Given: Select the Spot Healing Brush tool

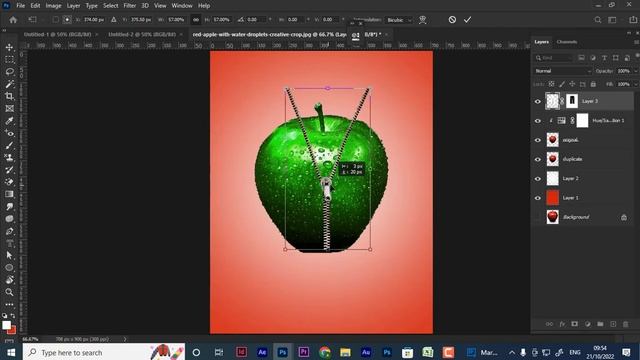Looking at the screenshot, I should [x=9, y=133].
